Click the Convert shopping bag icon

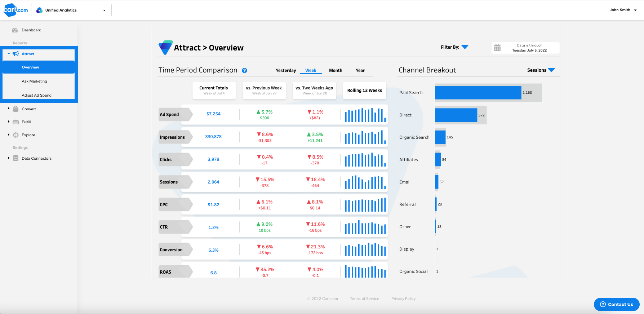point(15,109)
